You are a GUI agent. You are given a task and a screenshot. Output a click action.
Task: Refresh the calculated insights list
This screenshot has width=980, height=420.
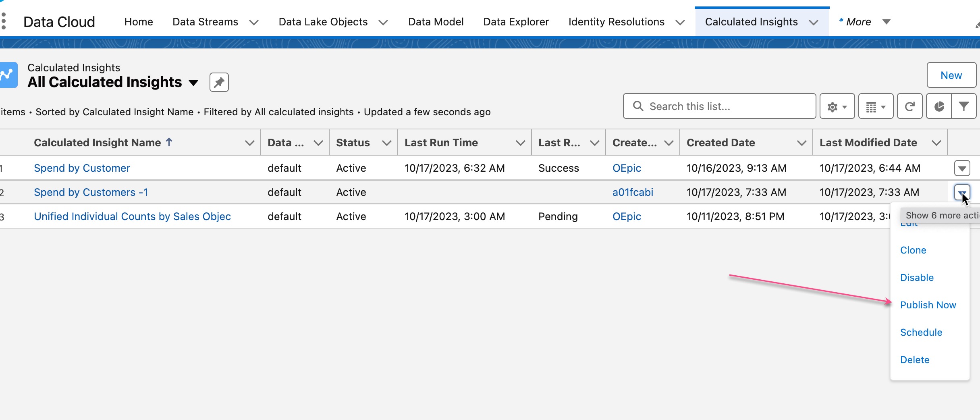click(910, 106)
